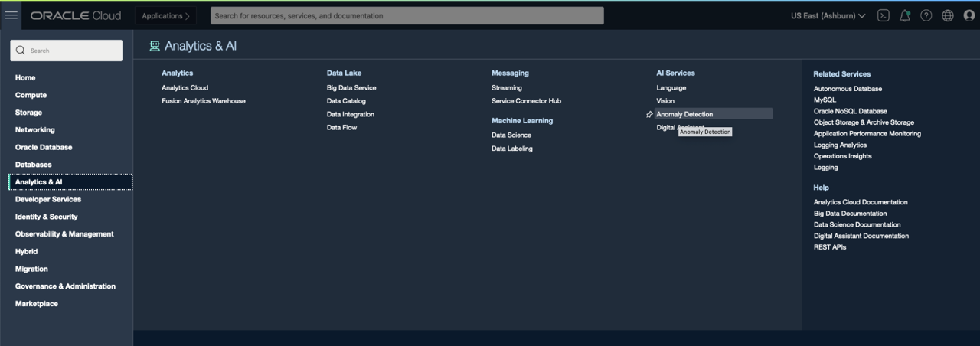Open Application Performance Monitoring
980x346 pixels.
pyautogui.click(x=867, y=133)
